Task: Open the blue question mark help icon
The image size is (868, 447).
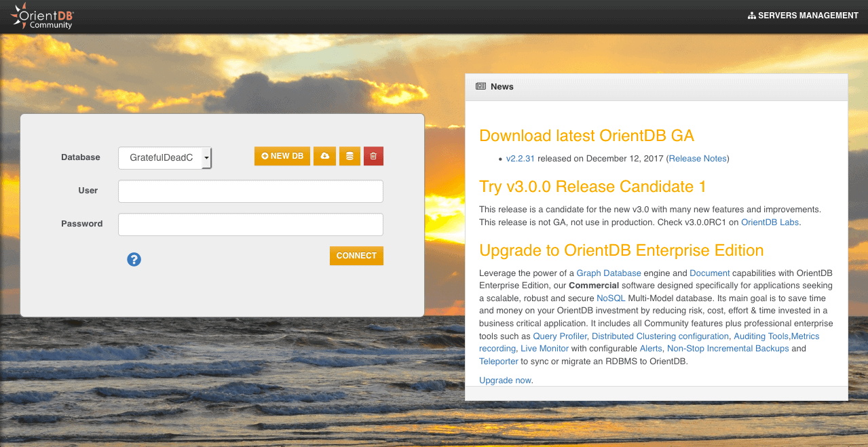Action: [x=134, y=259]
